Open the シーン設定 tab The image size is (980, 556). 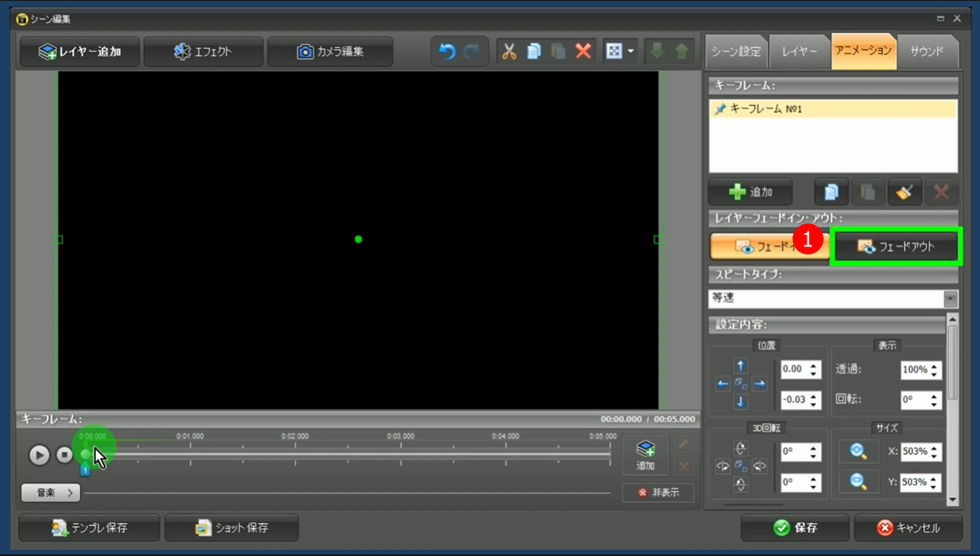735,52
